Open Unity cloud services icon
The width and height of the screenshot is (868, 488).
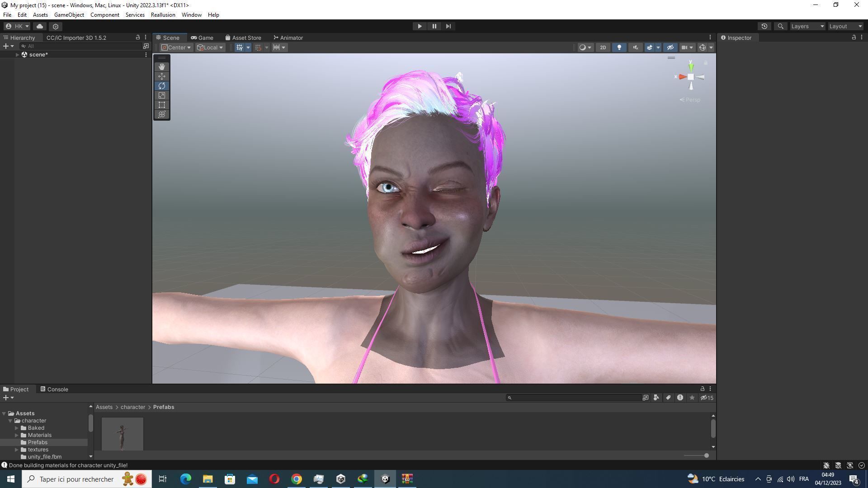click(x=40, y=26)
